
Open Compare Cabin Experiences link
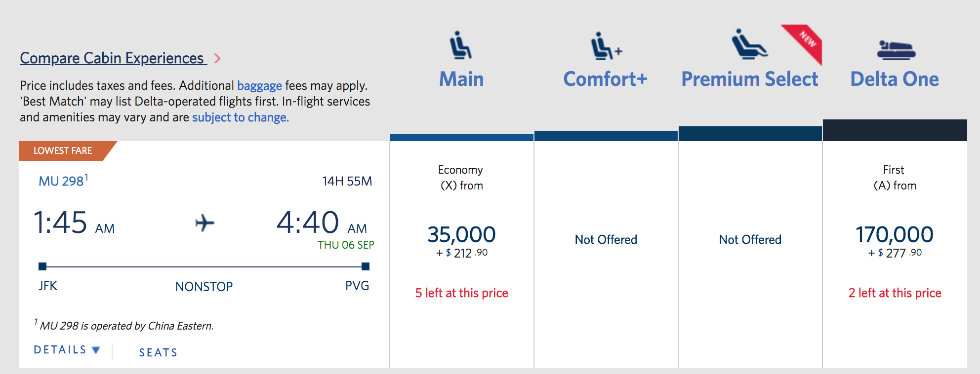coord(113,58)
